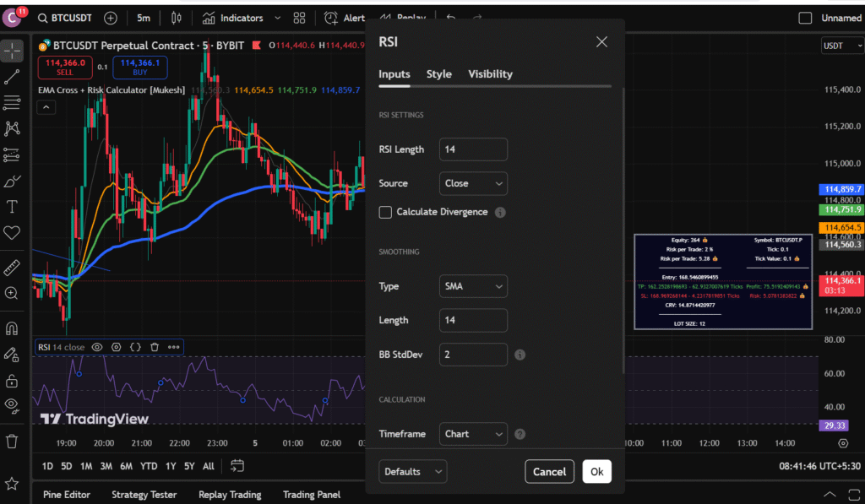Open the Source dropdown set to Close
Viewport: 865px width, 504px height.
473,184
